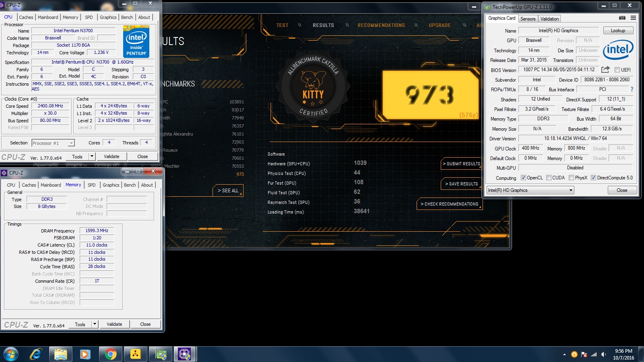Toggle the CUDA checkbox
Screen dimensions: 644x362
point(549,177)
